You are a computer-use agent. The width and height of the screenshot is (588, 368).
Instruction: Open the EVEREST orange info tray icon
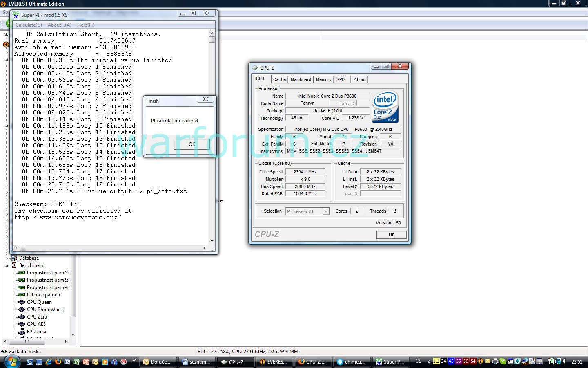pyautogui.click(x=481, y=361)
